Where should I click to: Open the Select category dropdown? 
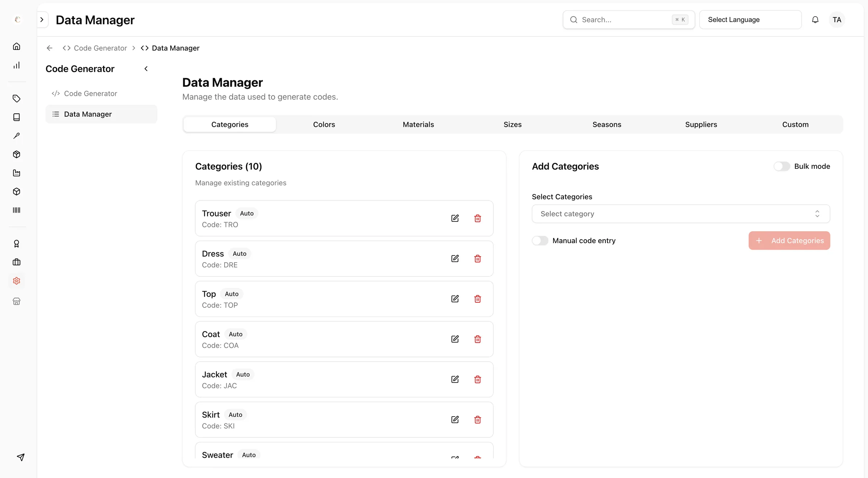coord(681,214)
